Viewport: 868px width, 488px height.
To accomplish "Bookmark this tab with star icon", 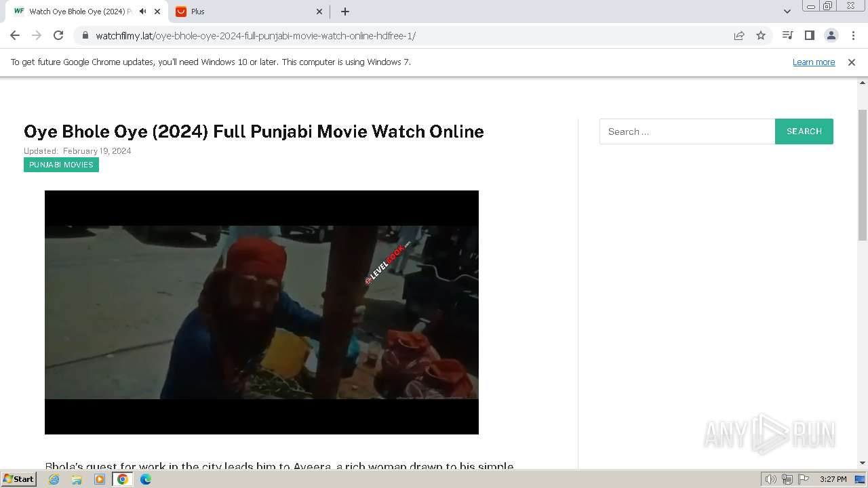I will pyautogui.click(x=761, y=35).
